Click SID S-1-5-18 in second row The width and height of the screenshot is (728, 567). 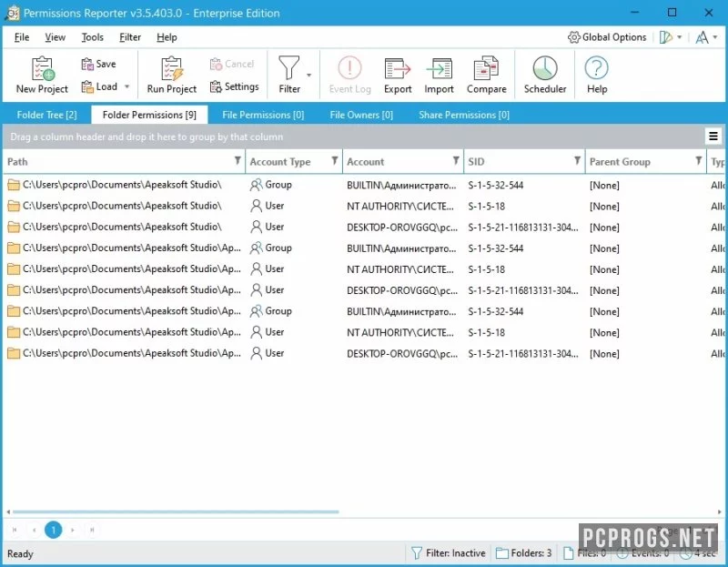coord(486,207)
